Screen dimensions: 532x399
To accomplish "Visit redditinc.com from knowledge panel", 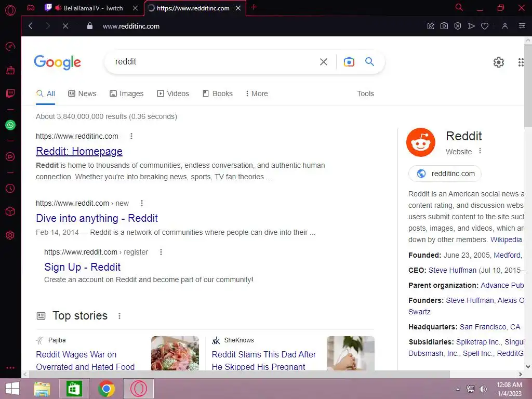I will pos(445,174).
